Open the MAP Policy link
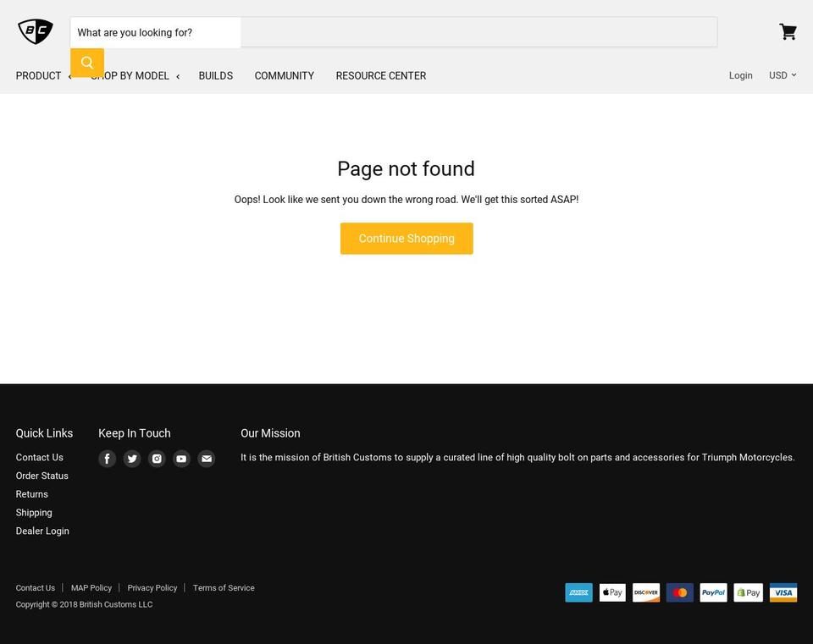This screenshot has width=813, height=644. [x=91, y=587]
